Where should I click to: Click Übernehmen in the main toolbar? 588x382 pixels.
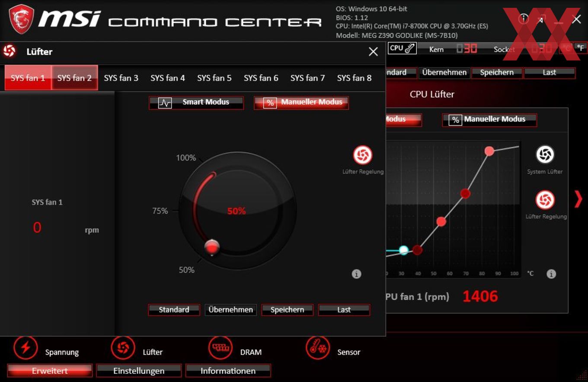point(444,73)
